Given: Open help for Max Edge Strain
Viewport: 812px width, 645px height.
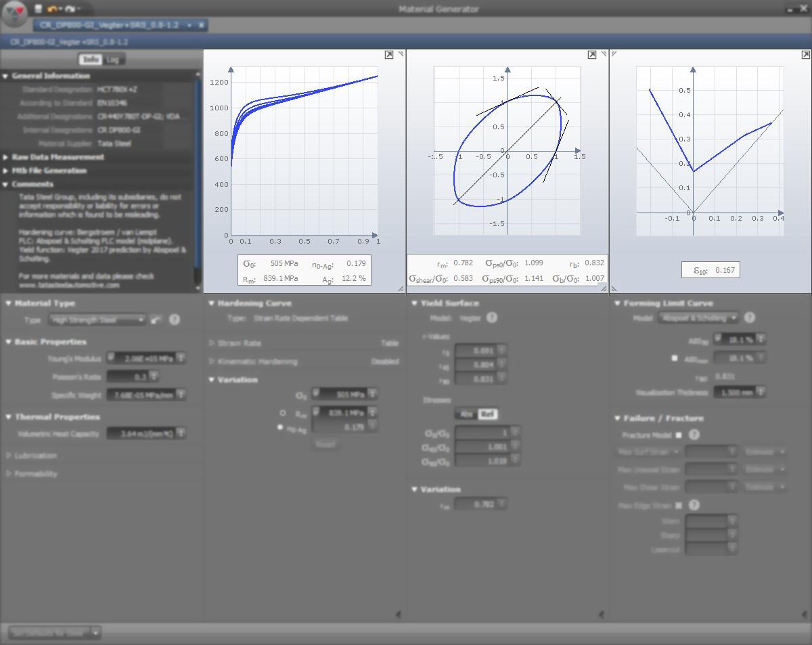Looking at the screenshot, I should click(x=694, y=505).
